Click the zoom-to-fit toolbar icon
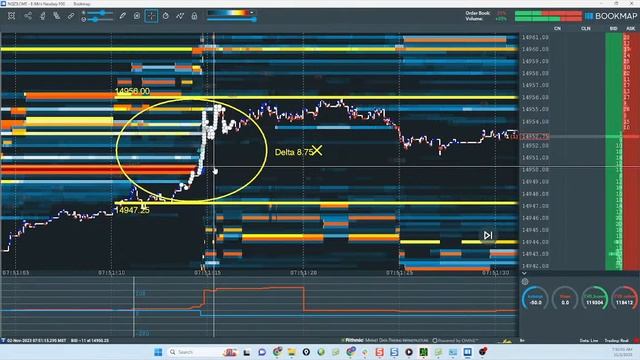The image size is (640, 360). coord(11,16)
